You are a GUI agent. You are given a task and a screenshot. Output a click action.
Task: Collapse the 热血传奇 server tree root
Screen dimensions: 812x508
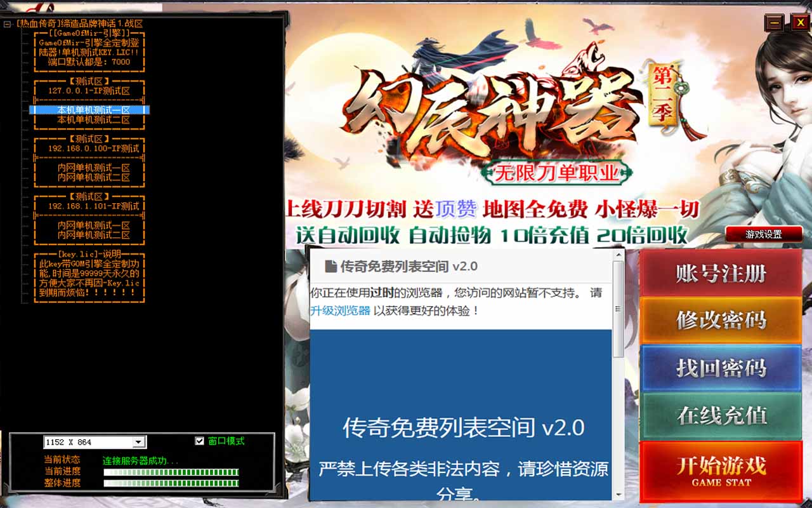pos(8,24)
